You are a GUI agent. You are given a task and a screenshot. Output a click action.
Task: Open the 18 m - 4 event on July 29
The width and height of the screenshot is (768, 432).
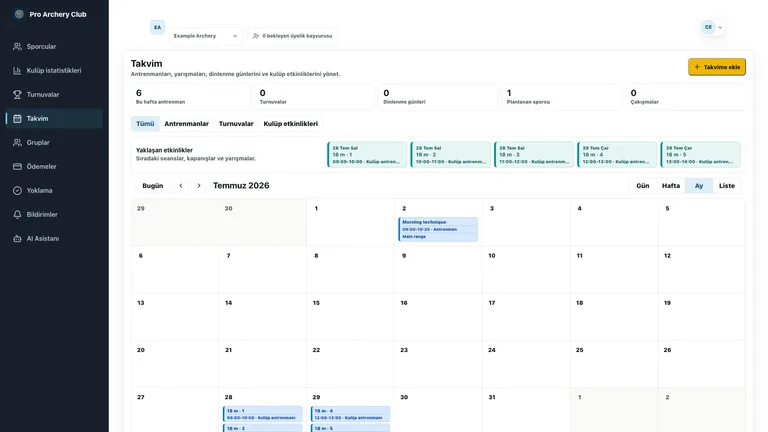point(350,414)
